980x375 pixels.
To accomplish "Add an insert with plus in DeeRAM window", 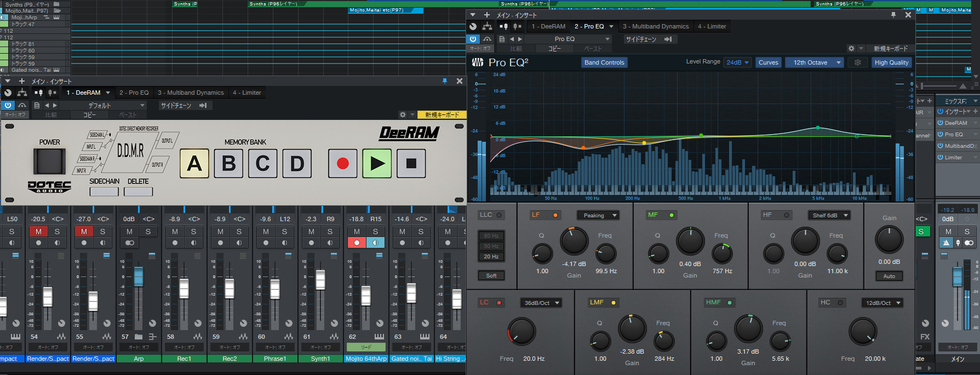I will pos(22,81).
